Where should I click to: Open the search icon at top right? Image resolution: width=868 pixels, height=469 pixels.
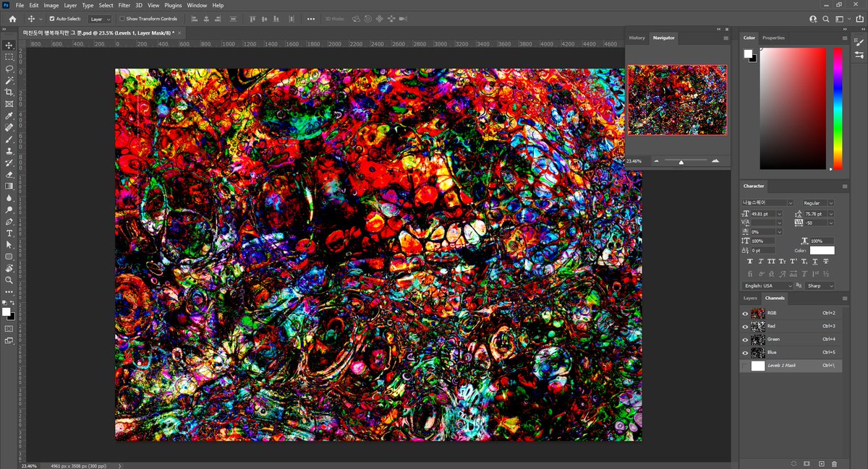tap(826, 19)
